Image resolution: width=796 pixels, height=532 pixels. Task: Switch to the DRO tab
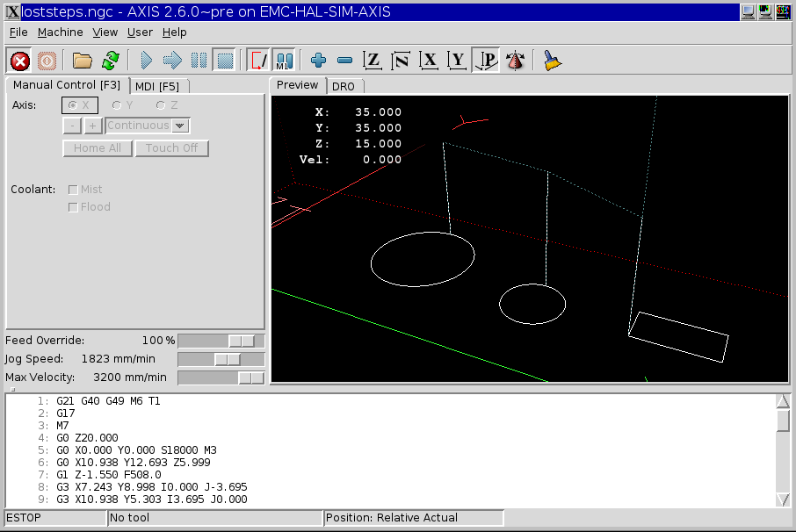pyautogui.click(x=344, y=87)
